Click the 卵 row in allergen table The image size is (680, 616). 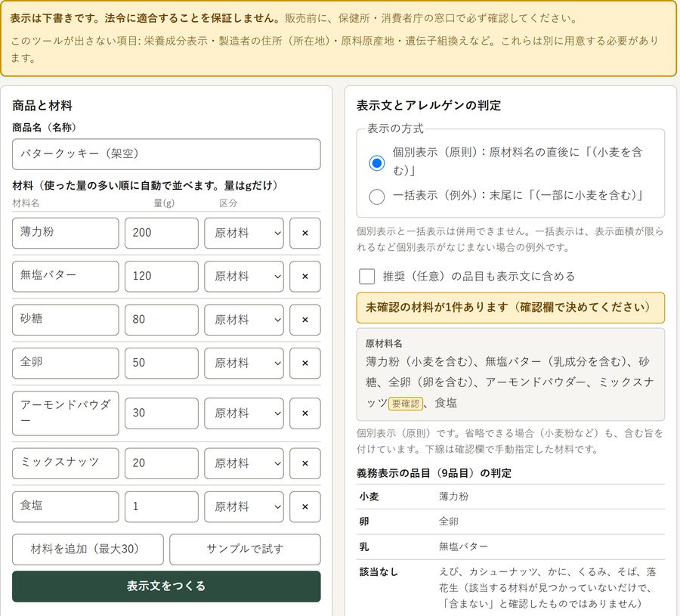pyautogui.click(x=511, y=522)
